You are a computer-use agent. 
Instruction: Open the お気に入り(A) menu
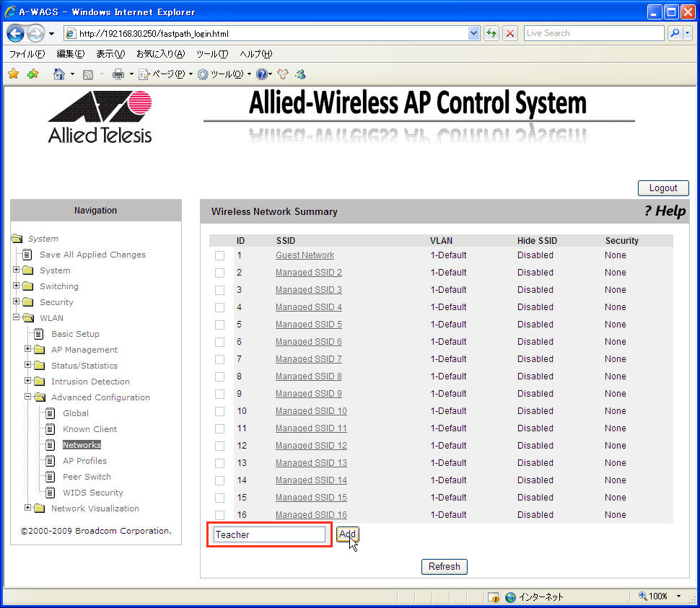coord(161,54)
